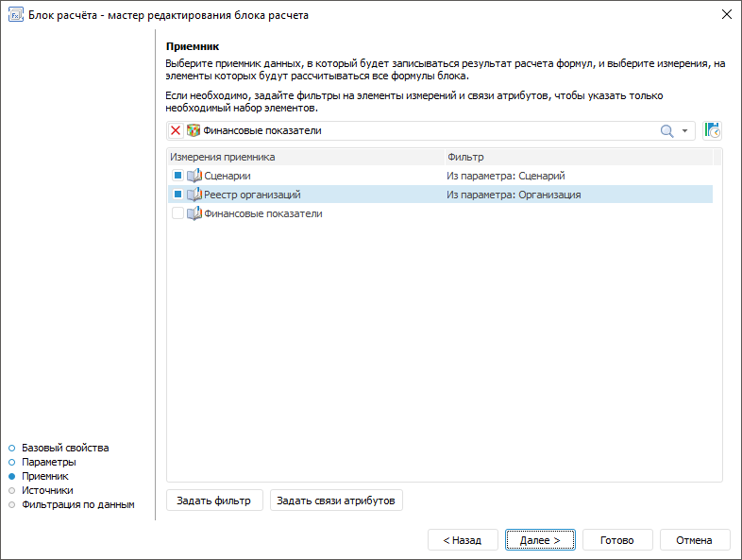742x560 pixels.
Task: Clear the selected receiver with red X
Action: point(176,131)
